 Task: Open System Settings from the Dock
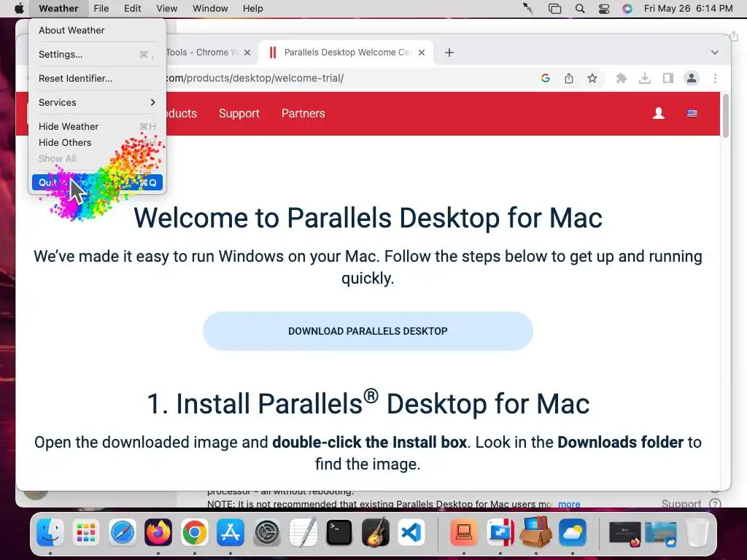point(267,532)
